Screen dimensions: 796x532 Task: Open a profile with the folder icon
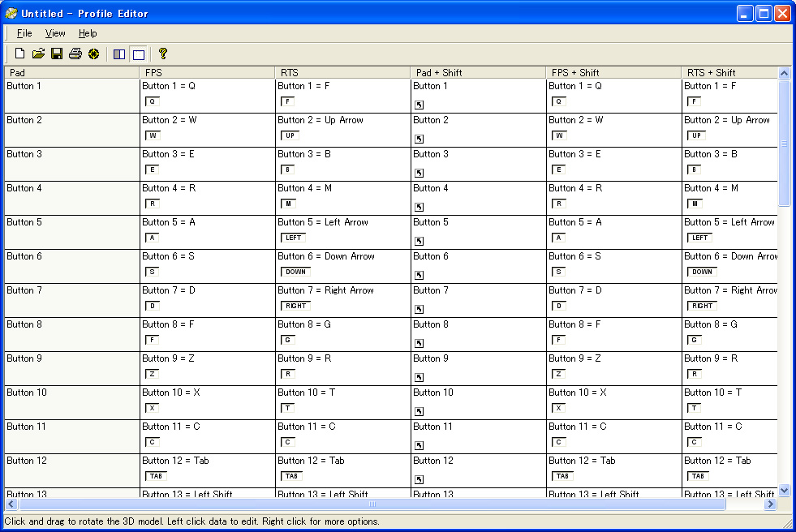pos(39,54)
